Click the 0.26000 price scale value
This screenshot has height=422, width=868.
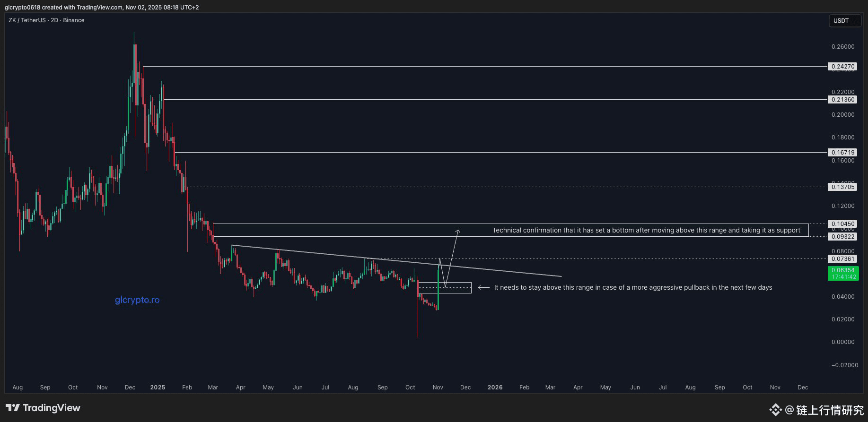click(x=843, y=47)
